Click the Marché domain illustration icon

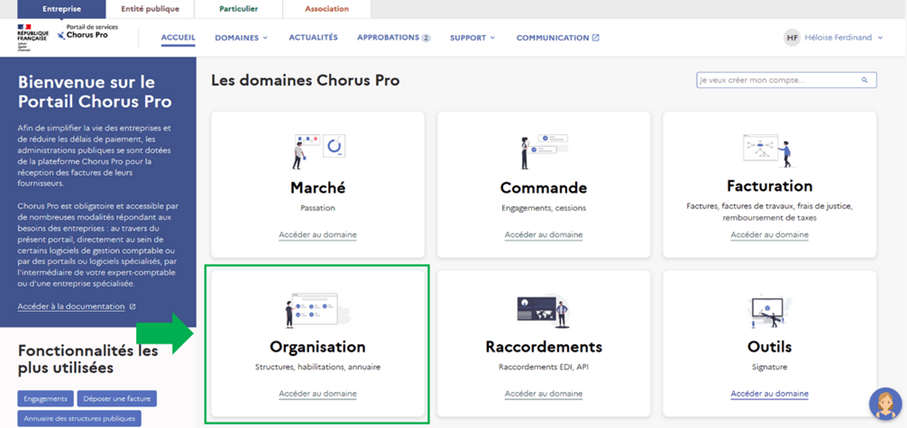pyautogui.click(x=317, y=150)
